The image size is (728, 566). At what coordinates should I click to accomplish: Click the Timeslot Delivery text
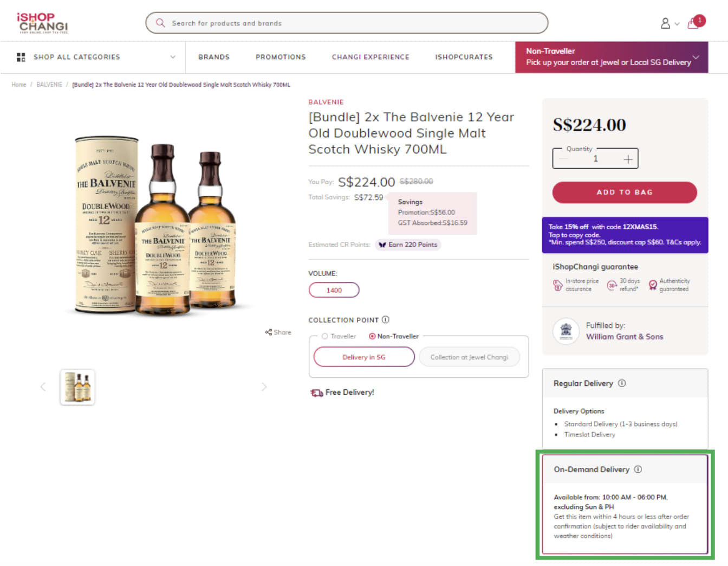[590, 434]
